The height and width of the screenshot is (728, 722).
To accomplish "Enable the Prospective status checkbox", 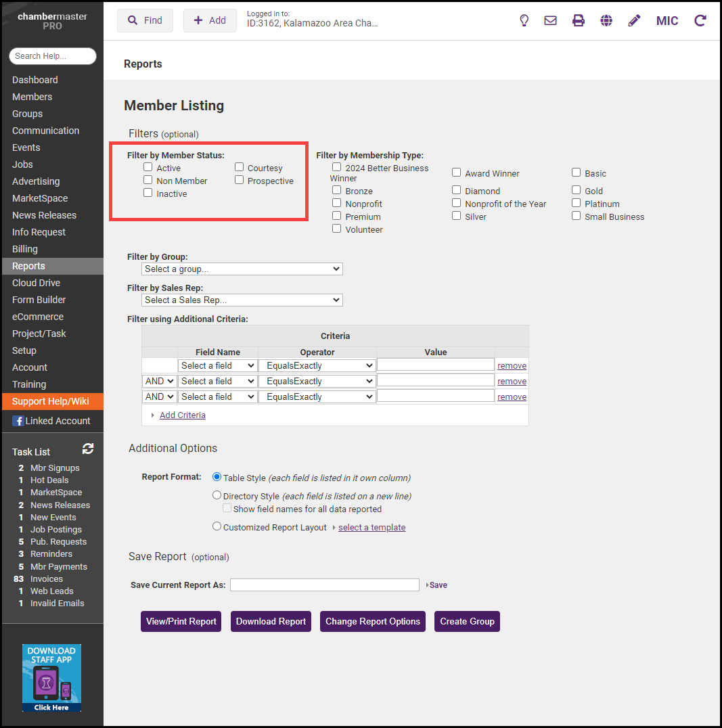I will (x=240, y=180).
